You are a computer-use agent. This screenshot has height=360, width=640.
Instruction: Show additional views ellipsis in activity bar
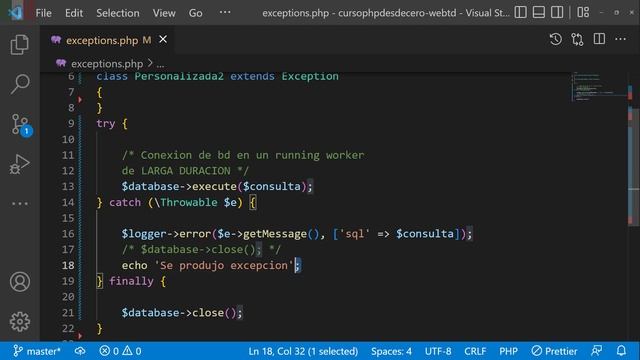[x=20, y=203]
